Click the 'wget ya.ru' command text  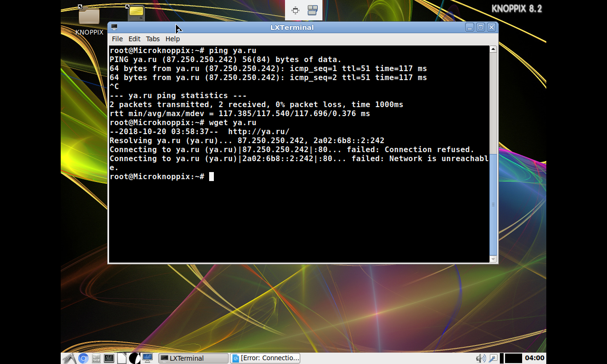[232, 122]
